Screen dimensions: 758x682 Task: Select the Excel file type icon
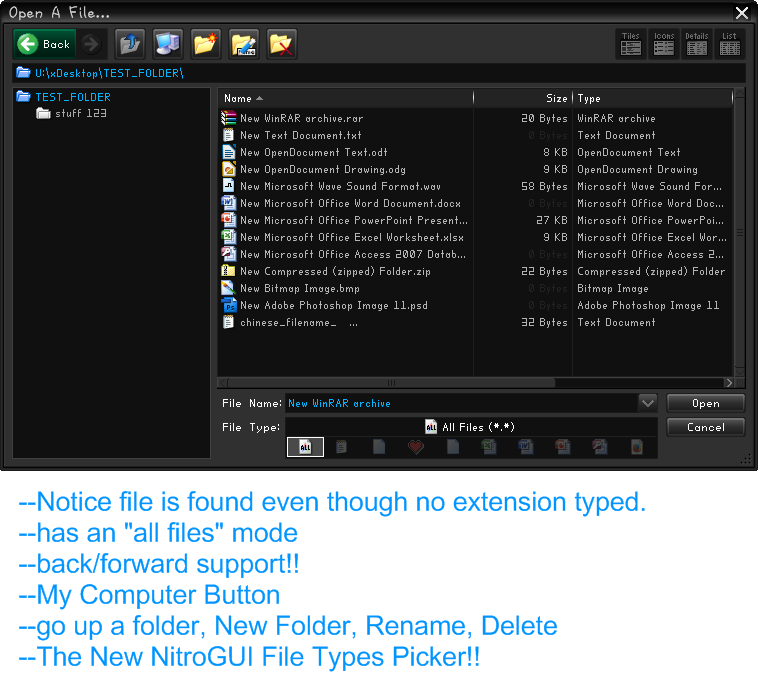pos(489,447)
